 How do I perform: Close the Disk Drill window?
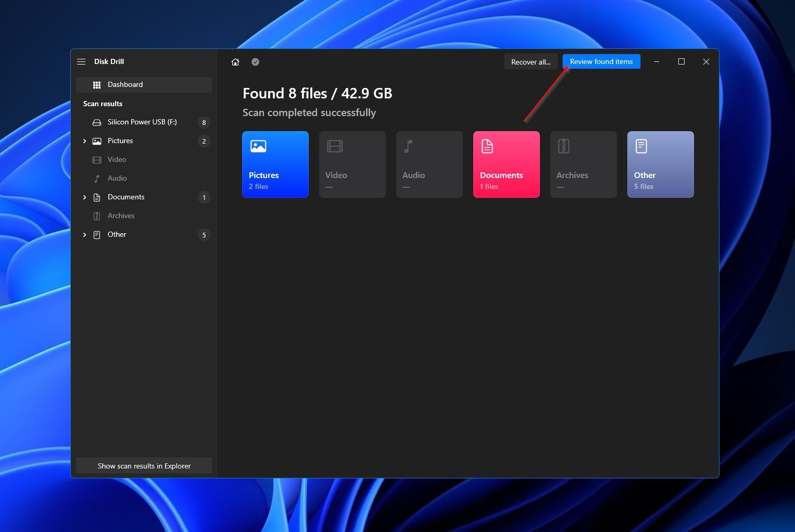(706, 61)
